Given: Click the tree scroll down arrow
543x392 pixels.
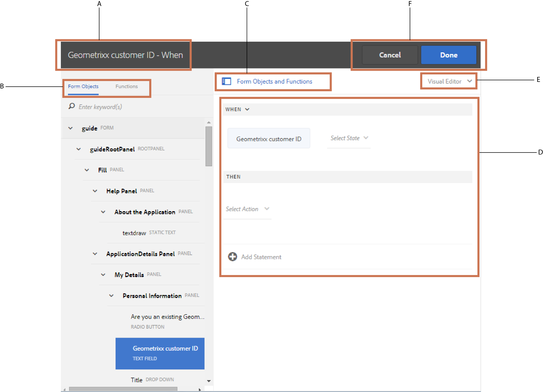Looking at the screenshot, I should pyautogui.click(x=209, y=381).
